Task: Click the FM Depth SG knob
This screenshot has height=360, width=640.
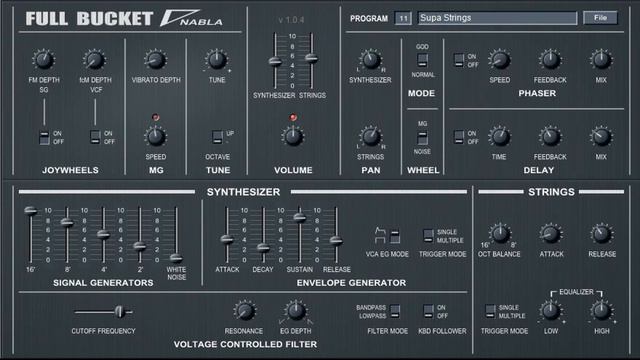Action: [x=43, y=60]
